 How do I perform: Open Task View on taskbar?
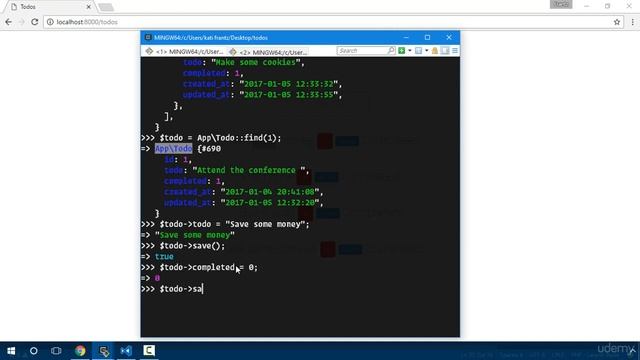(56, 351)
